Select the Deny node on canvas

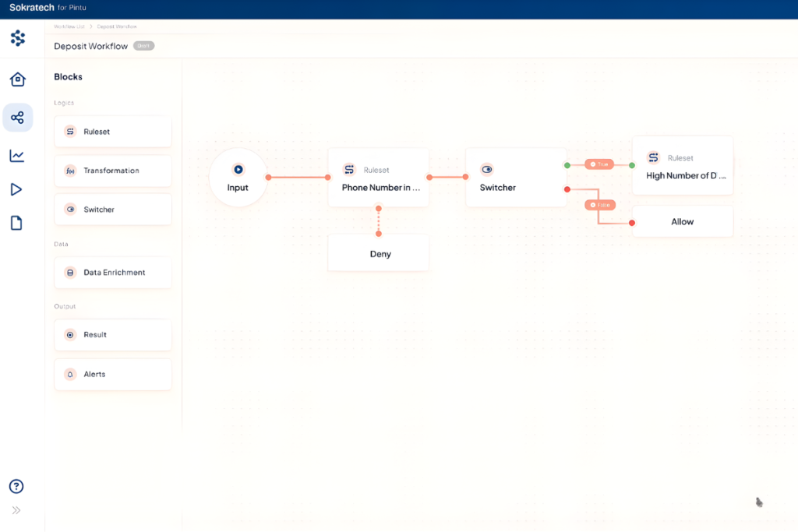[x=378, y=253]
